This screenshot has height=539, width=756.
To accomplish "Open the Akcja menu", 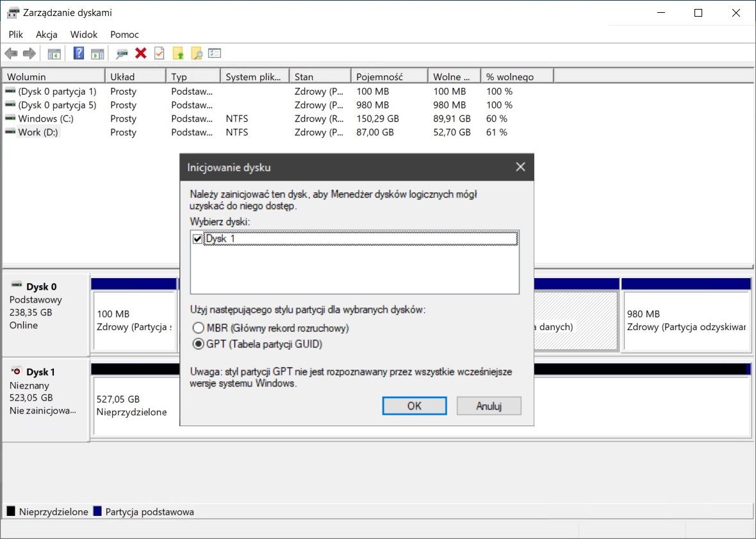I will tap(47, 35).
